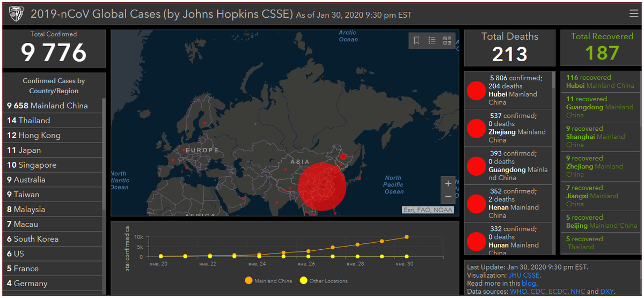
Task: Open the ECDC data source link
Action: [x=558, y=291]
